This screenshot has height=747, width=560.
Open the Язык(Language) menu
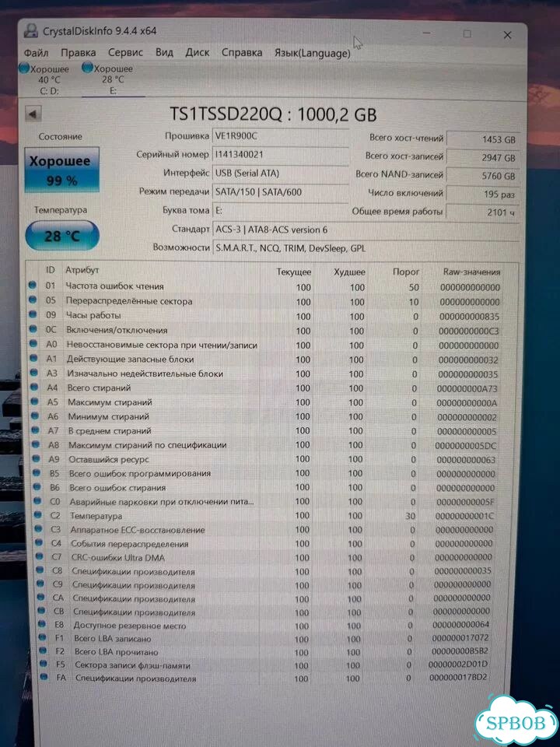coord(313,53)
